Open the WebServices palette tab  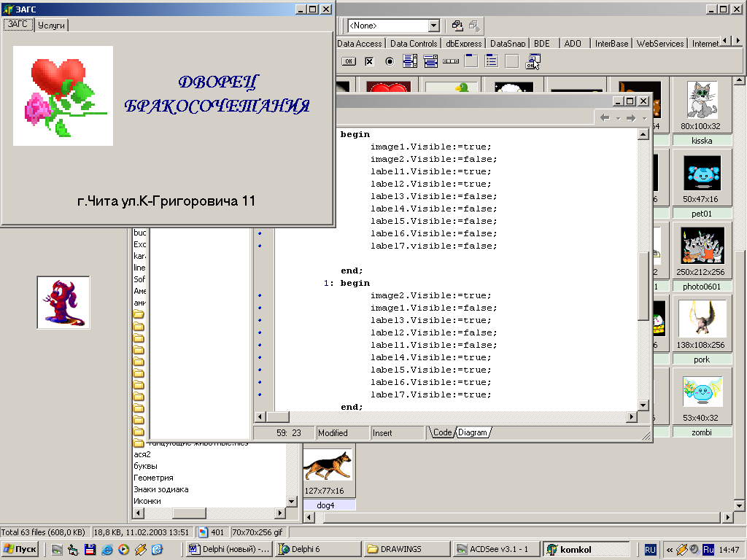coord(659,43)
